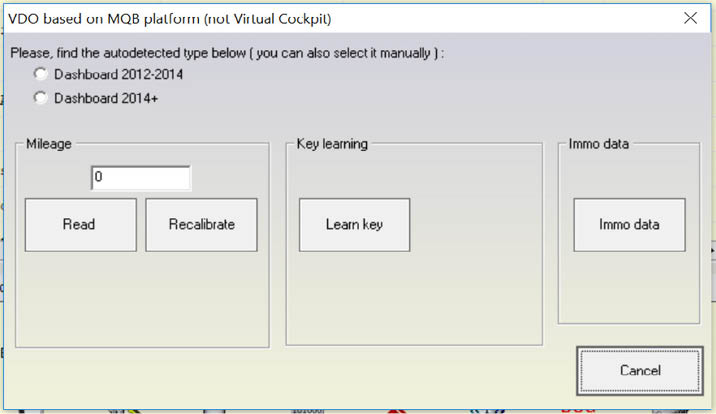
Task: Click the Recalibrate button
Action: pos(201,224)
